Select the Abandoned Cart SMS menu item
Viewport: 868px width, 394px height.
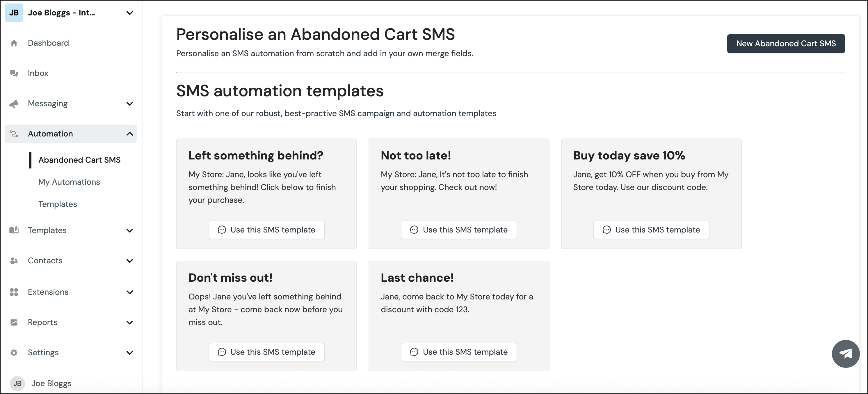tap(79, 160)
